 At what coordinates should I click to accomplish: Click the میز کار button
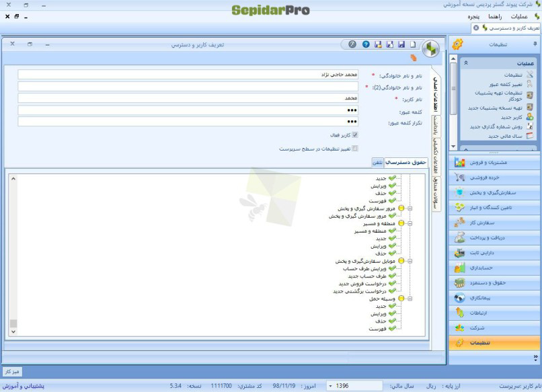[13, 372]
